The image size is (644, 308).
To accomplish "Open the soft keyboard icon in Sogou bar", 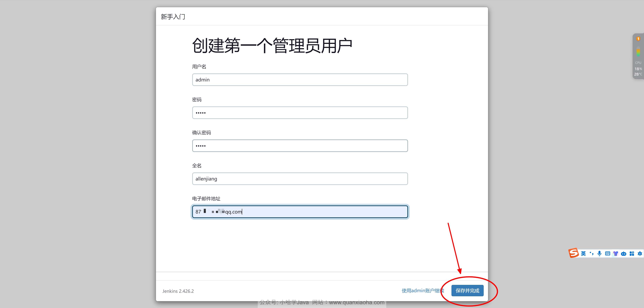I will click(608, 254).
